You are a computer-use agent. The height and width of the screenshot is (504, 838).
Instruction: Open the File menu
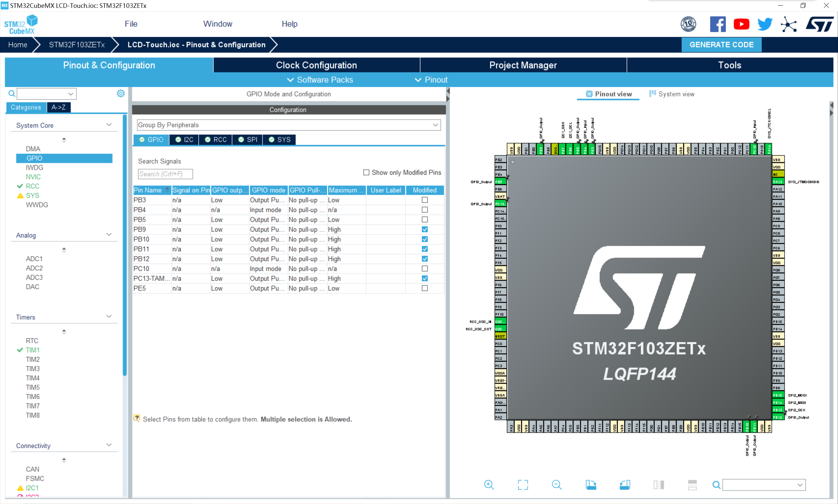tap(131, 24)
